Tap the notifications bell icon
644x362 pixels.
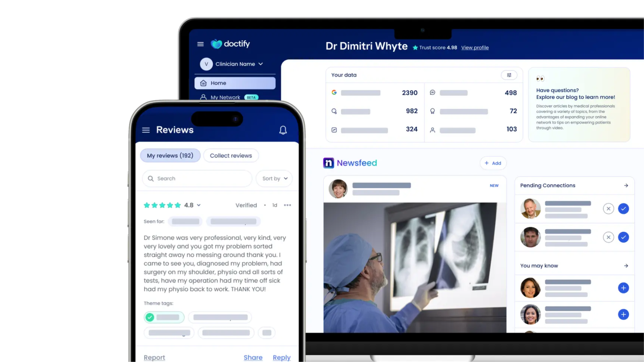click(x=283, y=130)
